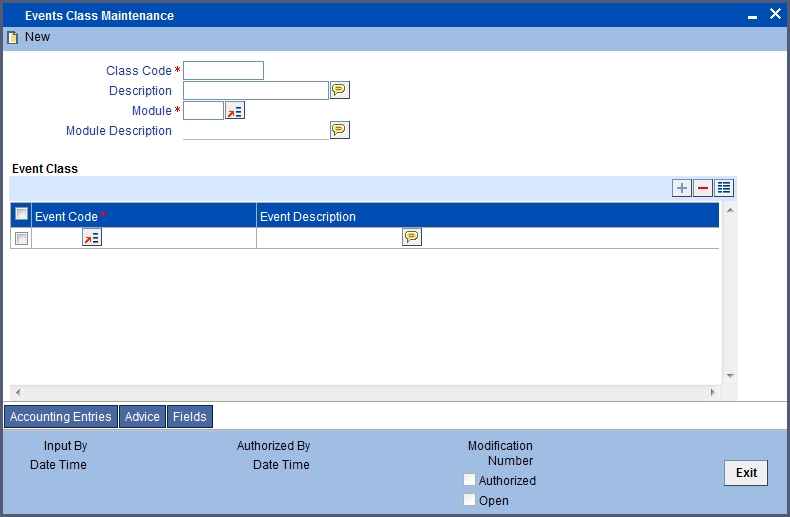Toggle the Open checkbox
790x517 pixels.
469,500
